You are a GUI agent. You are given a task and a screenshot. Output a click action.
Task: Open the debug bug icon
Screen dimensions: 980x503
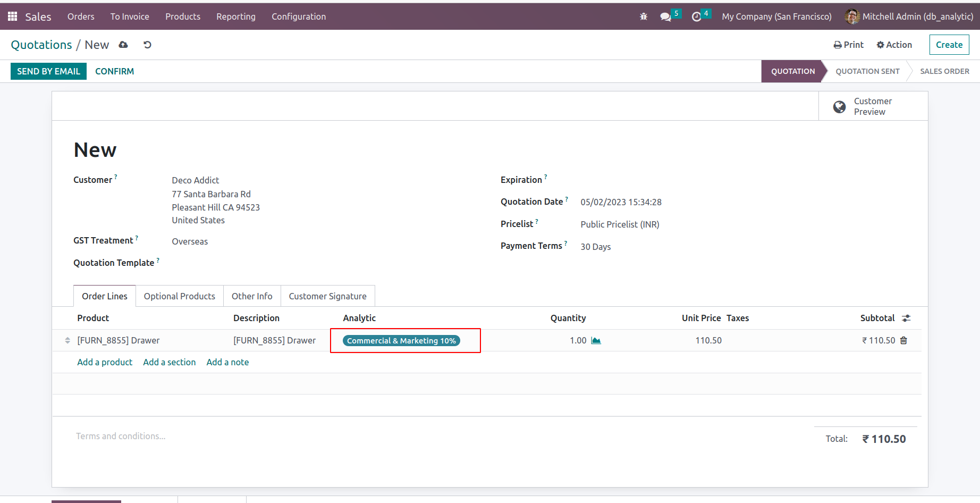tap(644, 16)
